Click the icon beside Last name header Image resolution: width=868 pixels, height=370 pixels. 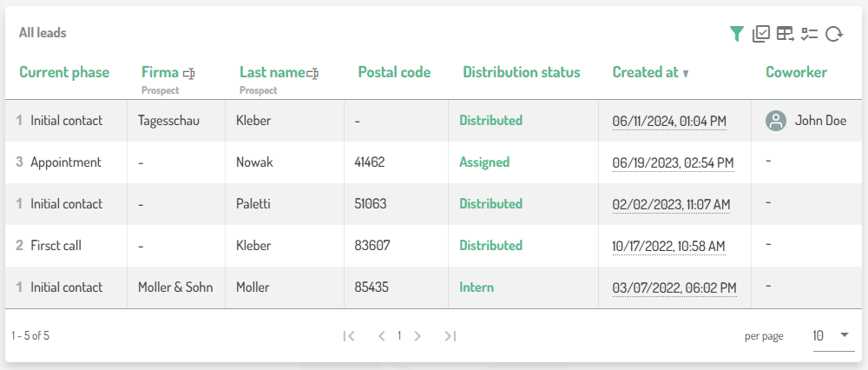pyautogui.click(x=314, y=73)
